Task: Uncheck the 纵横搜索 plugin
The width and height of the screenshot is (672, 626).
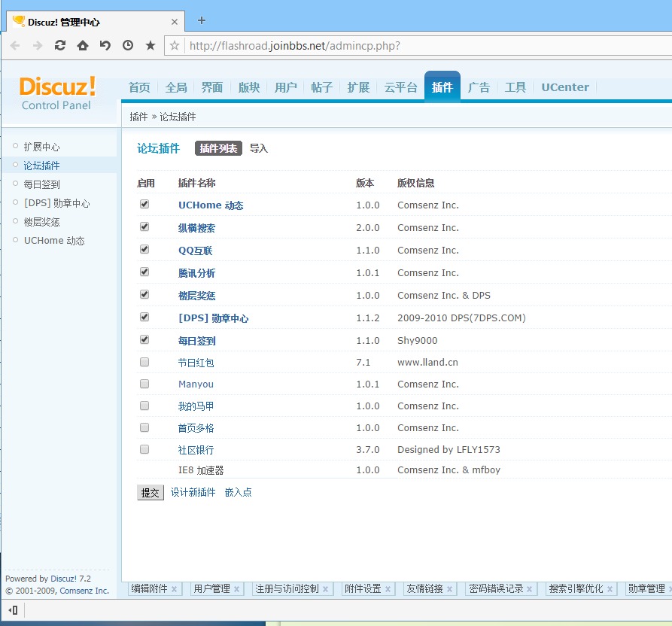Action: click(x=144, y=226)
